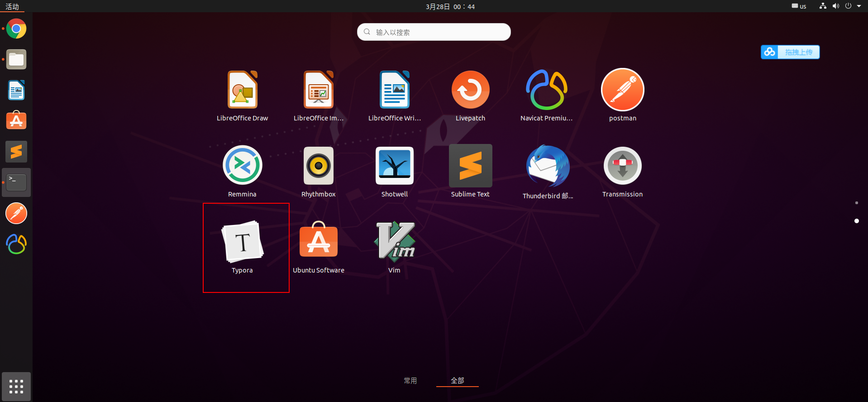Click the 拖拽上传 upload widget
Image resolution: width=868 pixels, height=402 pixels.
pos(790,52)
